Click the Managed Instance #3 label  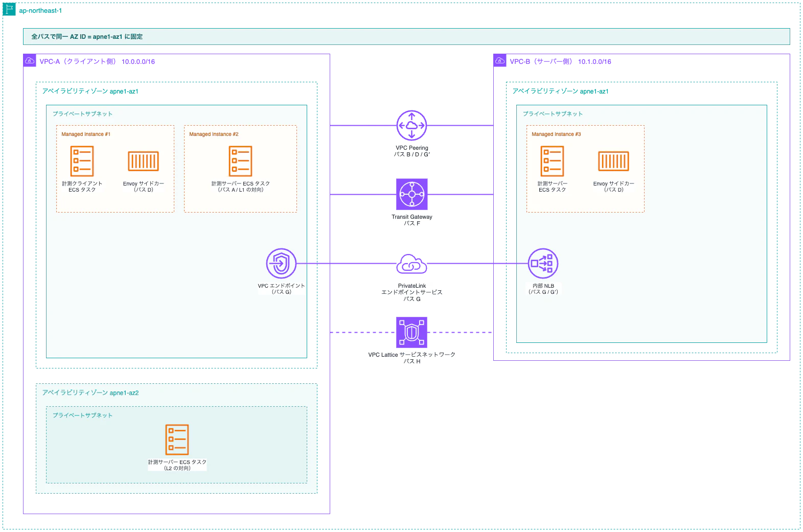556,134
